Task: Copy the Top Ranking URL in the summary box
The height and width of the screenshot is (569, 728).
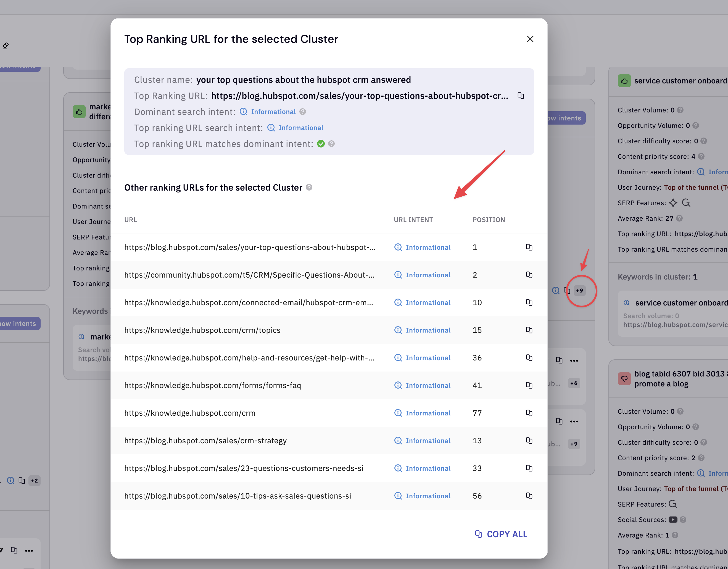Action: point(521,96)
